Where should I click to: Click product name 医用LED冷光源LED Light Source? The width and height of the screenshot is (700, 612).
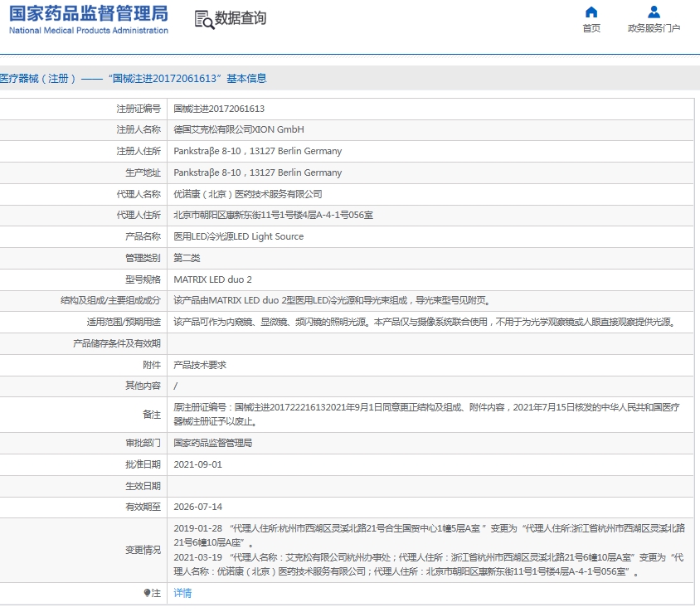tap(238, 236)
